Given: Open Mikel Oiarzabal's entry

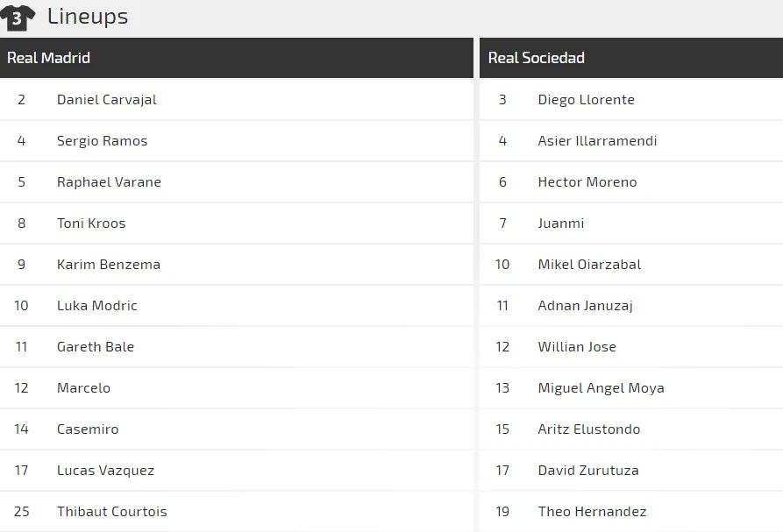Looking at the screenshot, I should (x=589, y=265).
